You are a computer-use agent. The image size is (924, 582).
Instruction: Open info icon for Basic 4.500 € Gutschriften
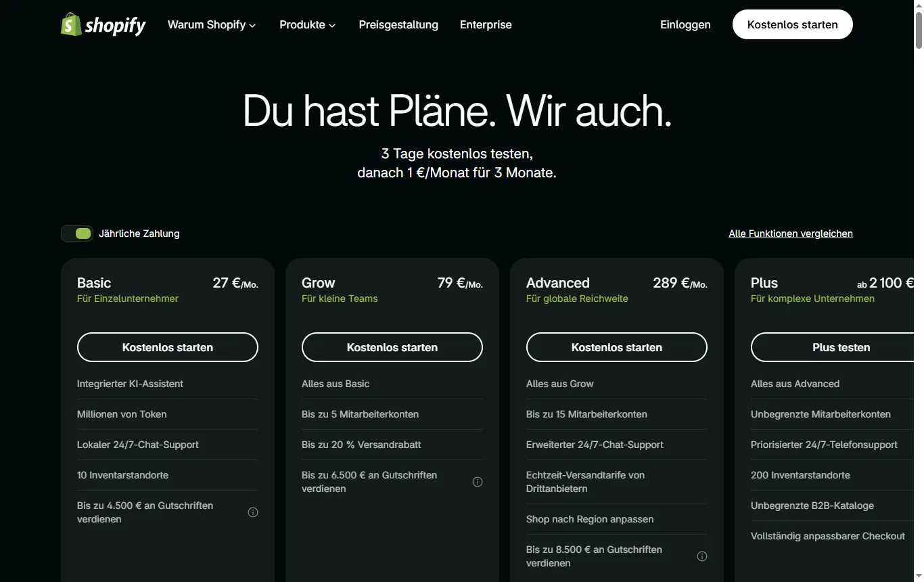[253, 512]
